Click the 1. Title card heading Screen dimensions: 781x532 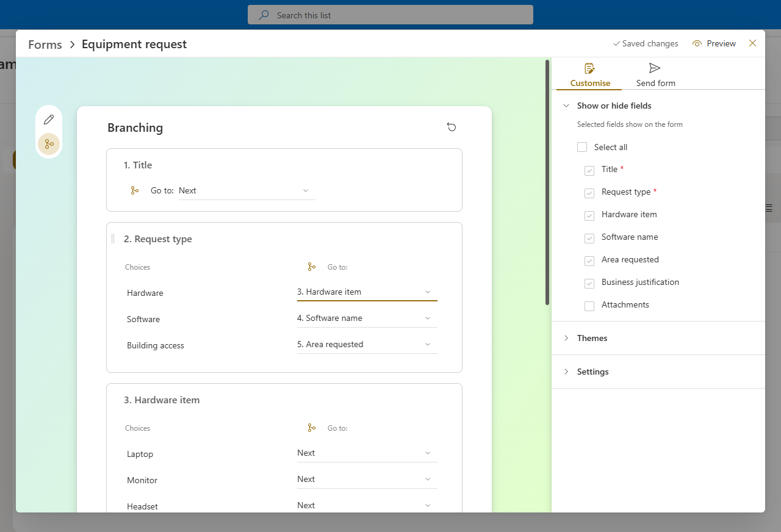point(138,165)
